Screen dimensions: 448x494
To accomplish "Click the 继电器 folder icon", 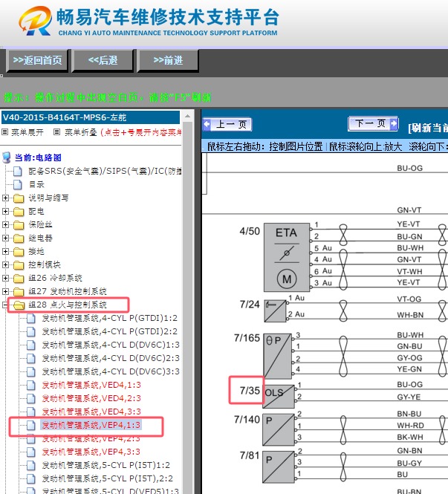I will [x=19, y=238].
